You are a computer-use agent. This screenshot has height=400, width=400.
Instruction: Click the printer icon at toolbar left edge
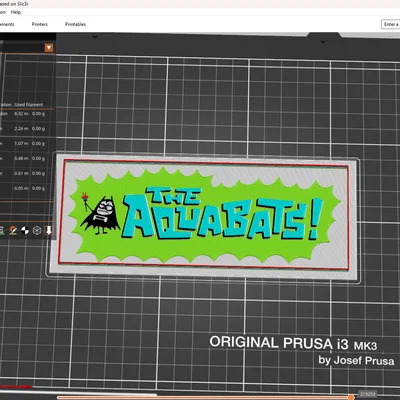[x=1, y=230]
